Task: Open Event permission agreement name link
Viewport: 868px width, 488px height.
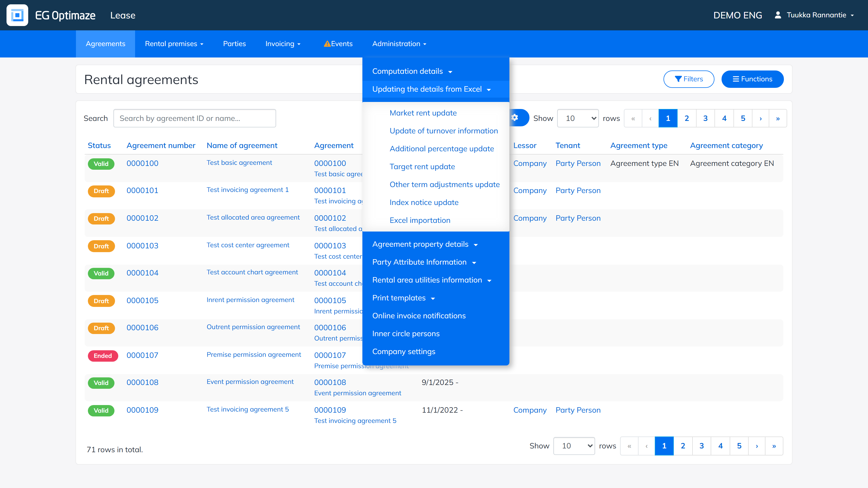Action: tap(250, 381)
